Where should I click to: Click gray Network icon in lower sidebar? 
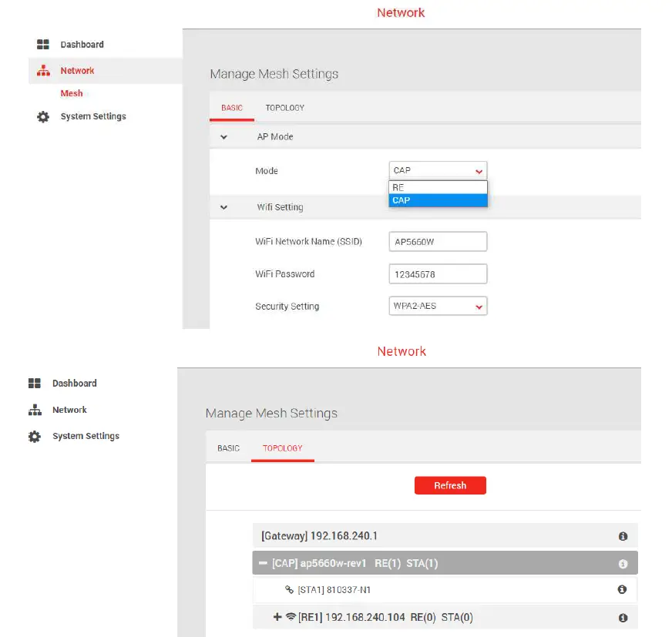pyautogui.click(x=35, y=410)
